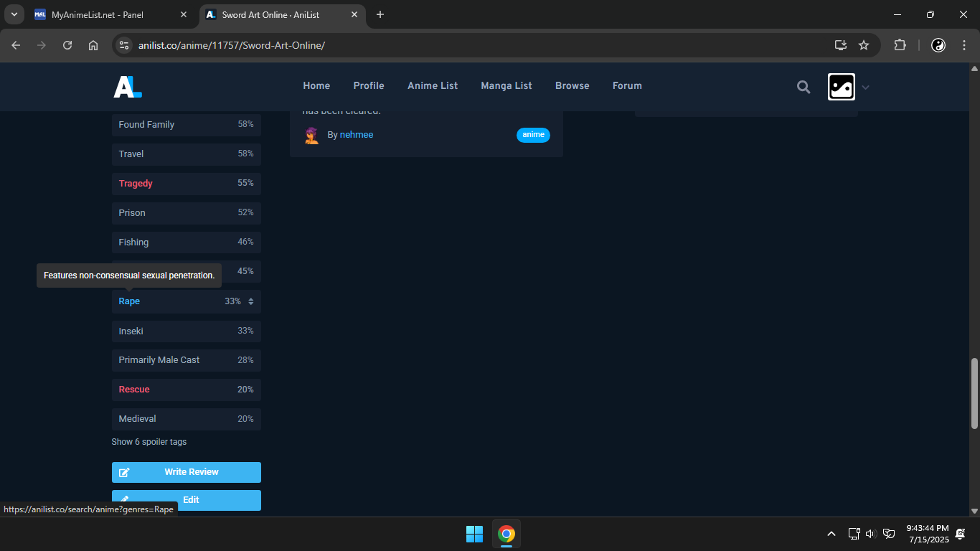Open a new browser tab

coord(380,14)
